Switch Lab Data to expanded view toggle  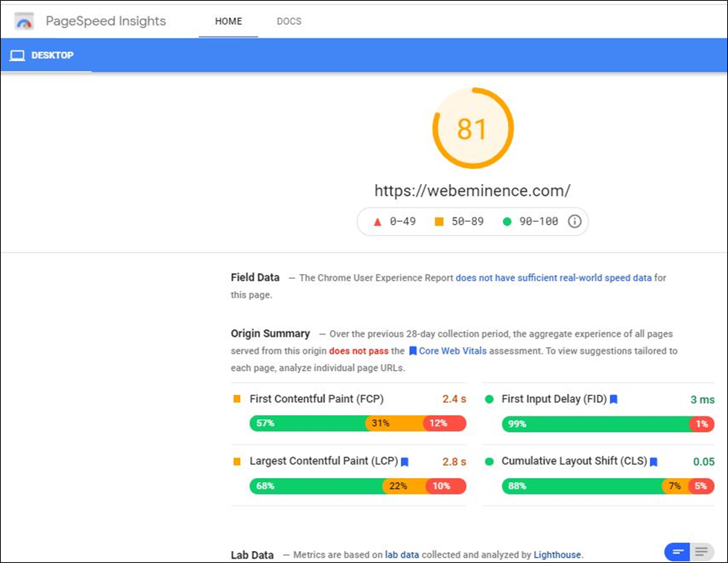coord(702,552)
